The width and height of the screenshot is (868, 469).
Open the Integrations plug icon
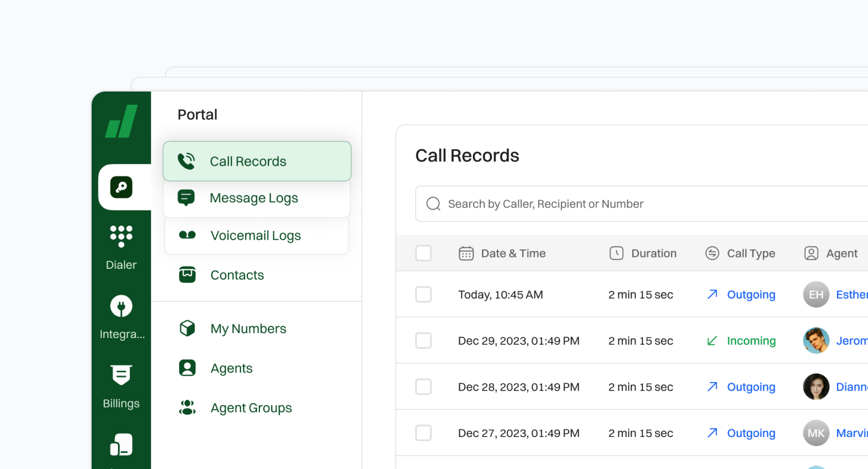(121, 306)
